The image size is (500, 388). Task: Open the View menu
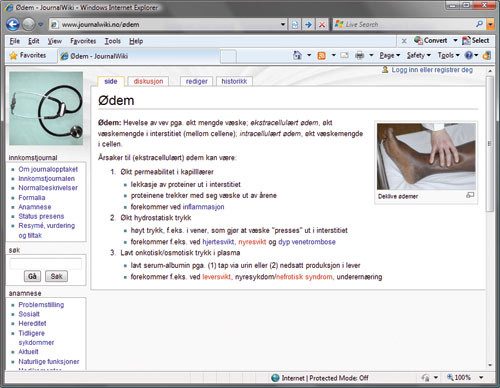click(54, 41)
